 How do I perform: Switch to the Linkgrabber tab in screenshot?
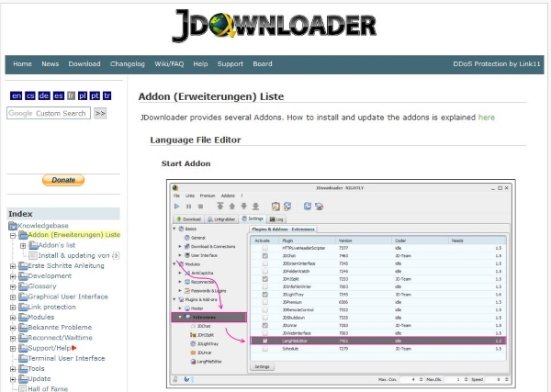[221, 219]
